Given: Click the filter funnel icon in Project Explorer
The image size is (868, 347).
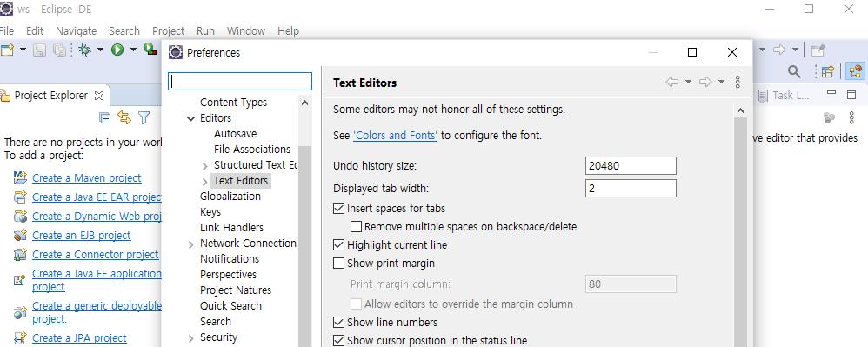Looking at the screenshot, I should click(144, 117).
